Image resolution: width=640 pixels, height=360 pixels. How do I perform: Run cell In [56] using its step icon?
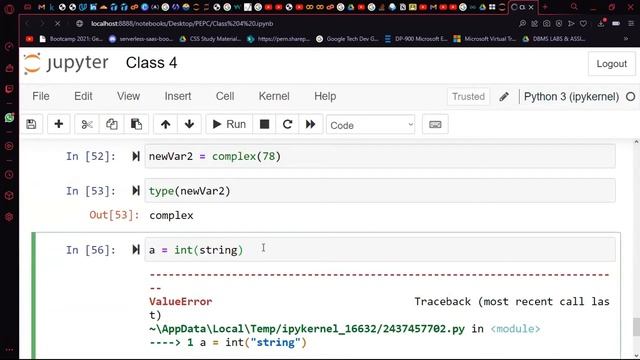pos(136,249)
